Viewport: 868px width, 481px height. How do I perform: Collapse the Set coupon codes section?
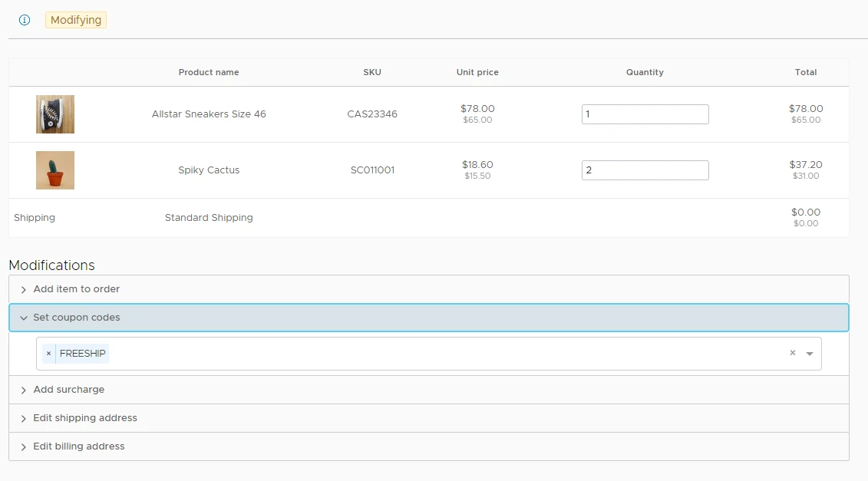click(77, 318)
